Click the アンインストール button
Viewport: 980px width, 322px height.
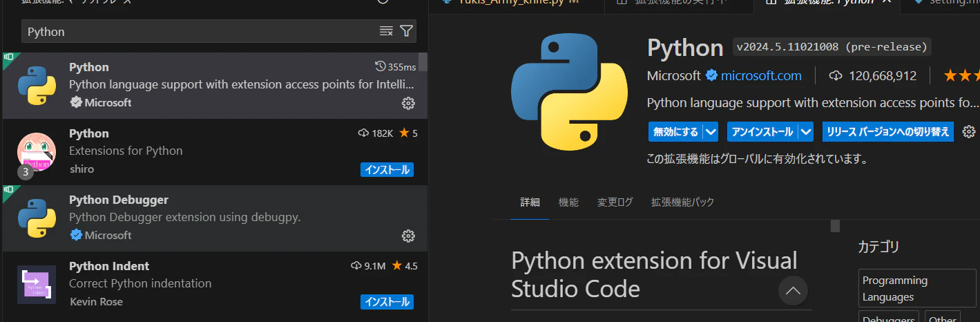pos(762,131)
